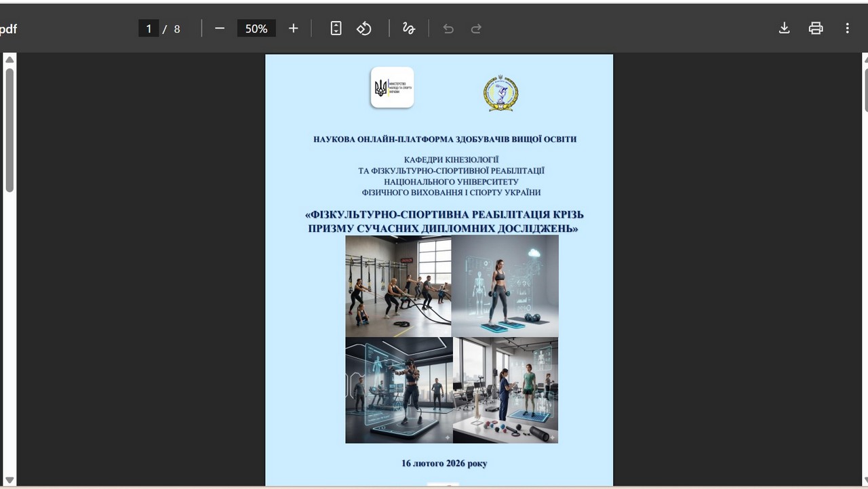Click the zoom out minus button

[x=219, y=28]
